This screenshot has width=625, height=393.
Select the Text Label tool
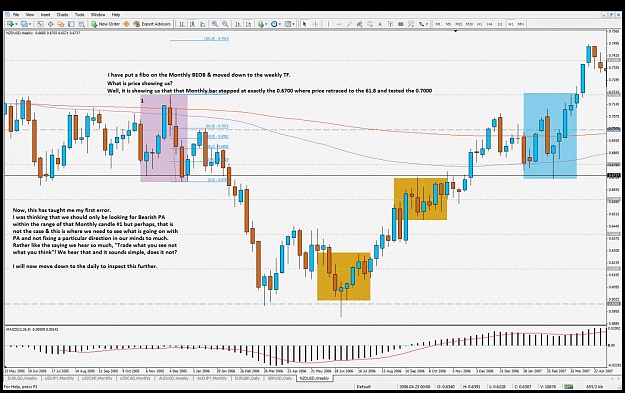[x=390, y=24]
